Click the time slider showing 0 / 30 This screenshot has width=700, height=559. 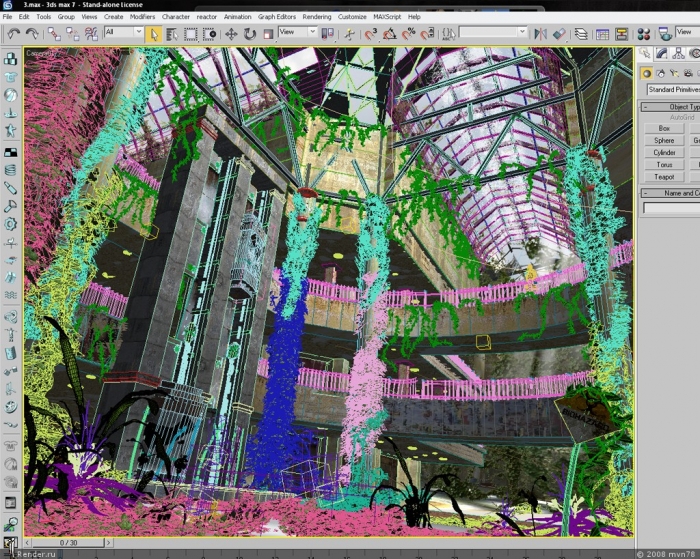pos(68,542)
